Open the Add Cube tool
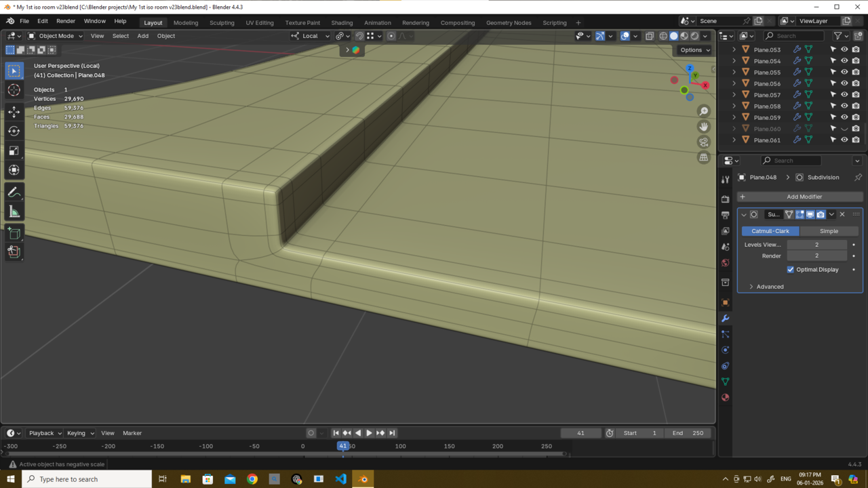The width and height of the screenshot is (868, 488). click(x=14, y=234)
